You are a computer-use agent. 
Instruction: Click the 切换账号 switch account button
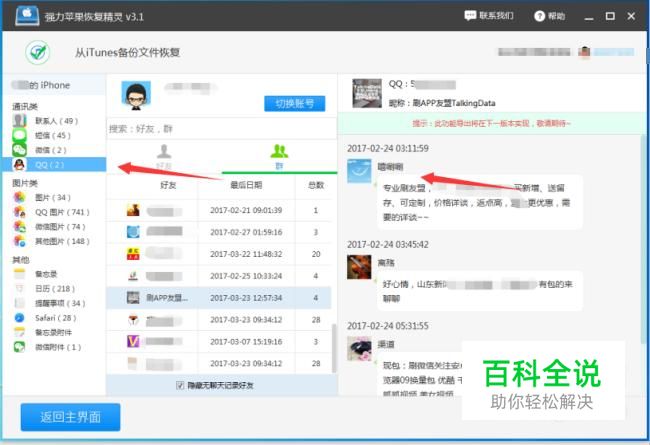click(295, 104)
